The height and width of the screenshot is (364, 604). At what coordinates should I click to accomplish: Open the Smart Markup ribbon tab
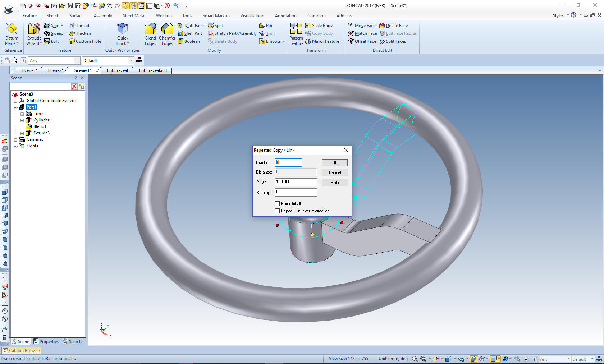[216, 16]
